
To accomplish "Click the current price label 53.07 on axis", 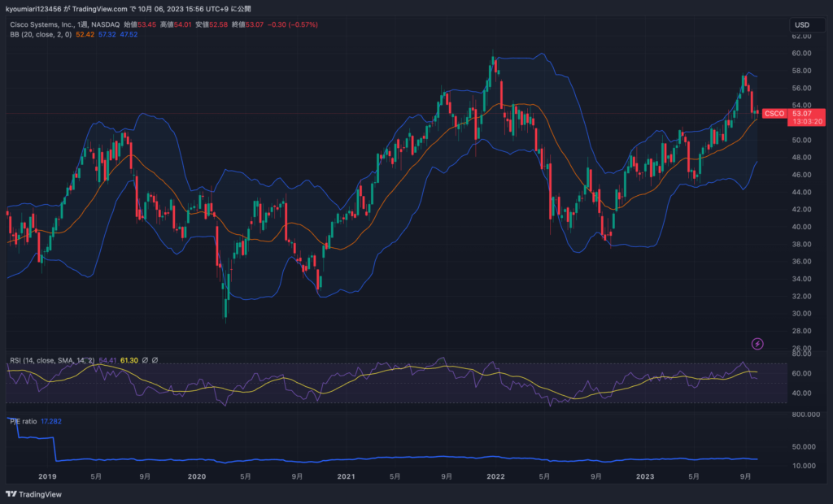I will (802, 113).
